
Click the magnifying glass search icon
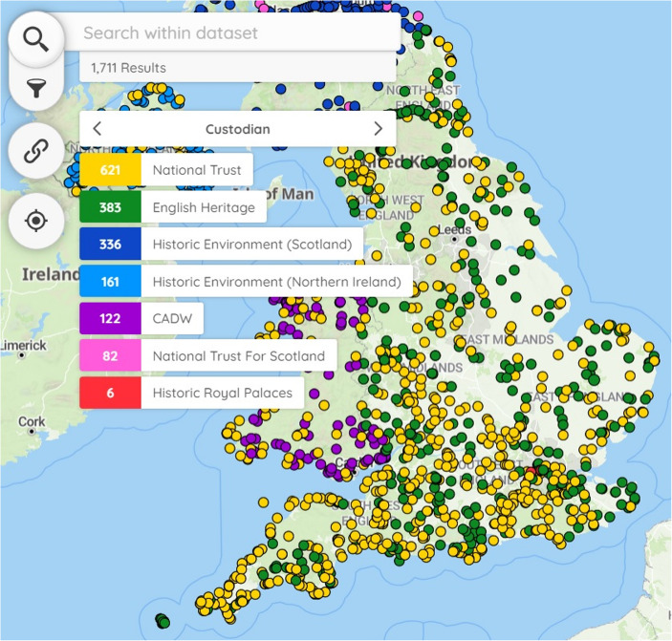click(36, 39)
